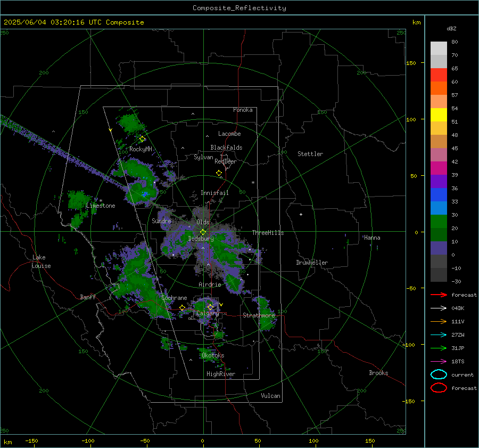Click the yellow diamond marker below RedDeer

219,173
